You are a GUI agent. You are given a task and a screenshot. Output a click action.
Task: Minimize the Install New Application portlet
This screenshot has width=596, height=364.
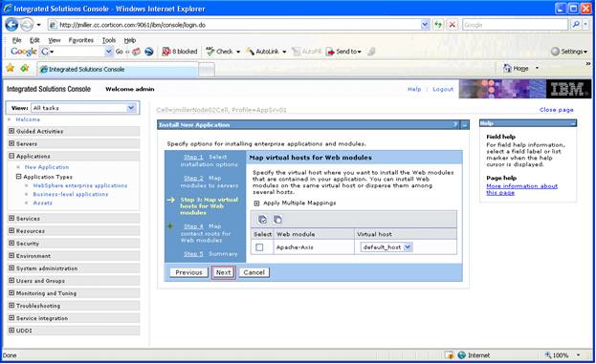[465, 125]
